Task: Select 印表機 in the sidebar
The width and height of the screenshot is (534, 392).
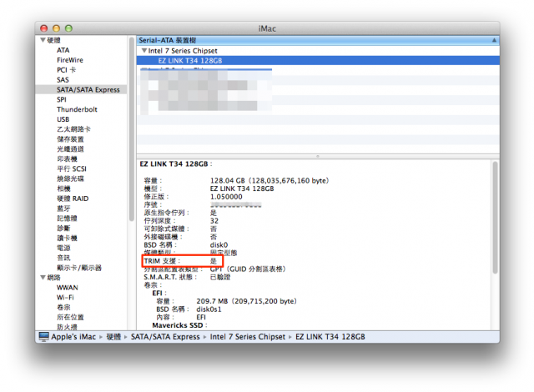Action: (67, 158)
